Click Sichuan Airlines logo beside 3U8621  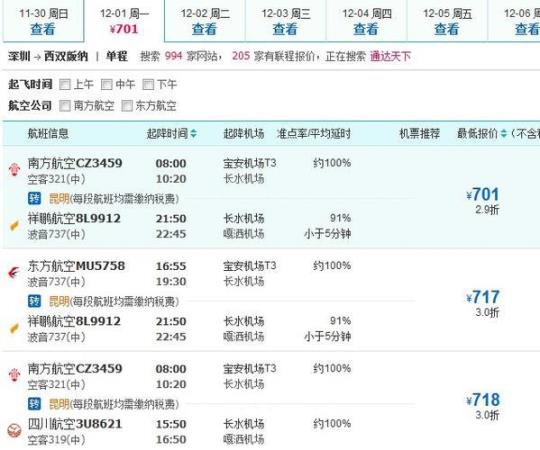point(14,431)
